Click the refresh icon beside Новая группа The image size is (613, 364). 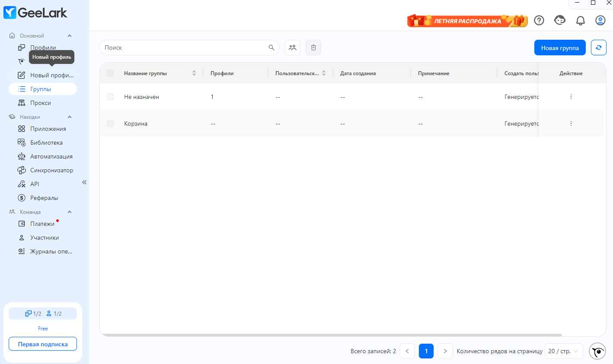point(598,47)
